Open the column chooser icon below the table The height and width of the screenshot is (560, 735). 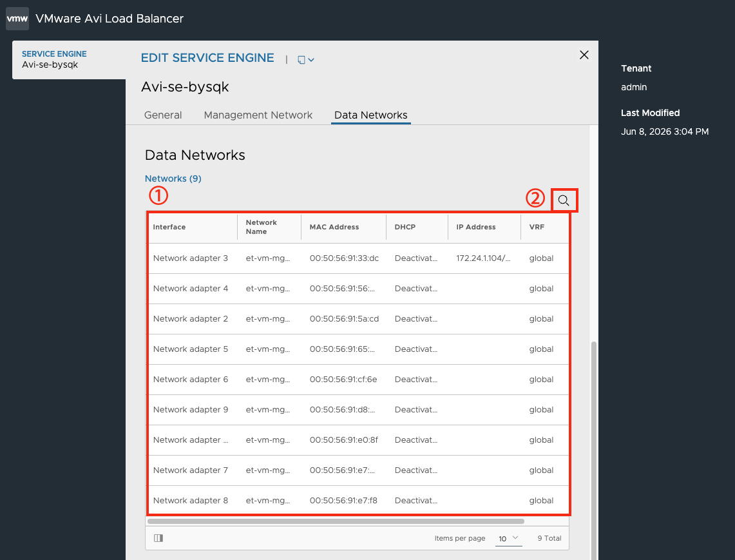tap(158, 538)
